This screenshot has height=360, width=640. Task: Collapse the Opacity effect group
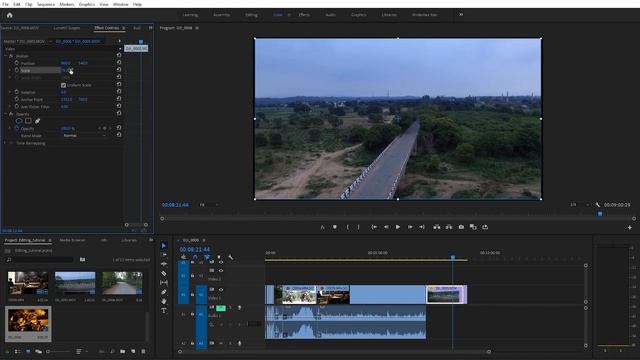[5, 114]
